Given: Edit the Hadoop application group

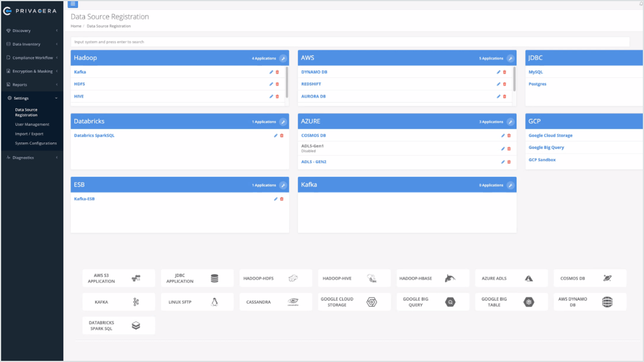Looking at the screenshot, I should point(282,58).
